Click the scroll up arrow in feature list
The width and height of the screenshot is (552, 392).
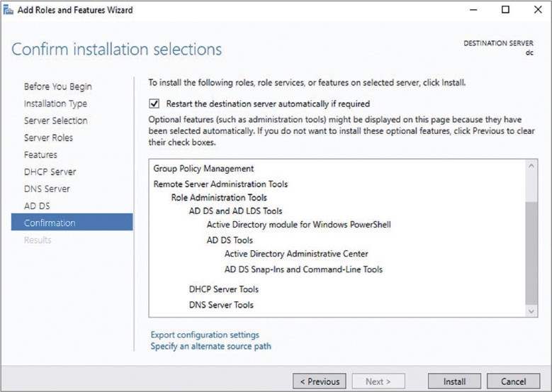(531, 167)
